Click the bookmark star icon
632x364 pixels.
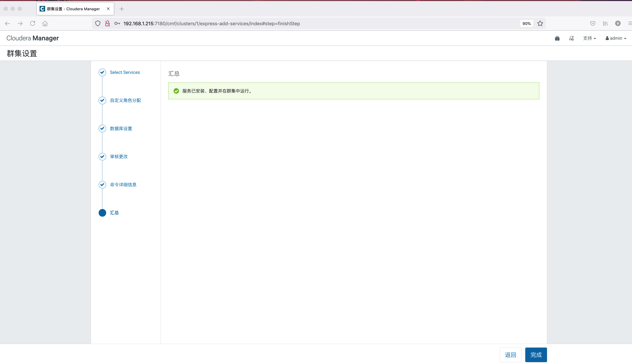540,24
